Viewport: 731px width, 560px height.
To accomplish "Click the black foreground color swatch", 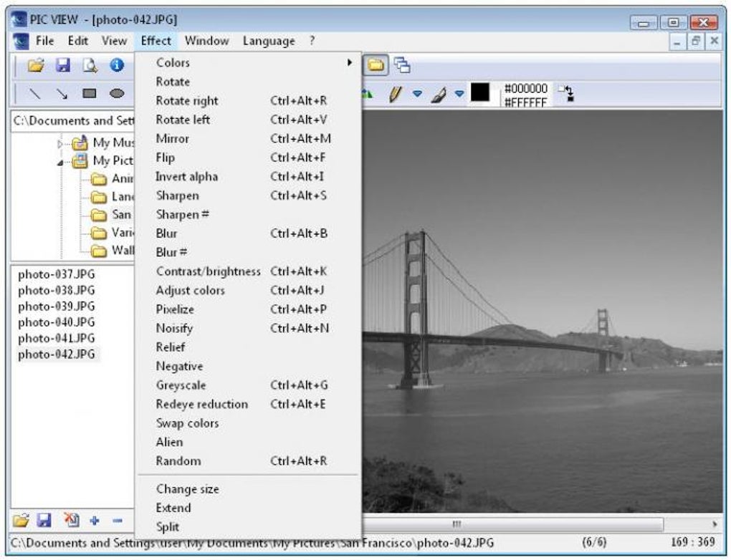I will [x=479, y=93].
